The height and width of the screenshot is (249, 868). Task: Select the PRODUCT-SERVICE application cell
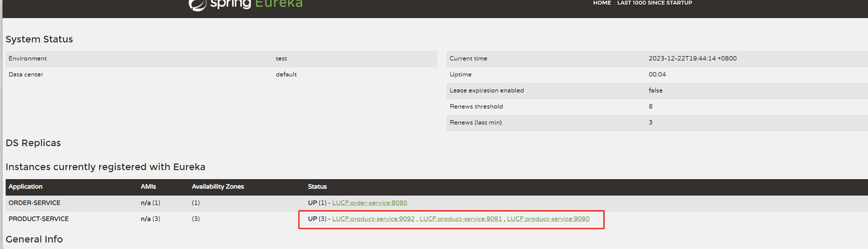[x=38, y=219]
